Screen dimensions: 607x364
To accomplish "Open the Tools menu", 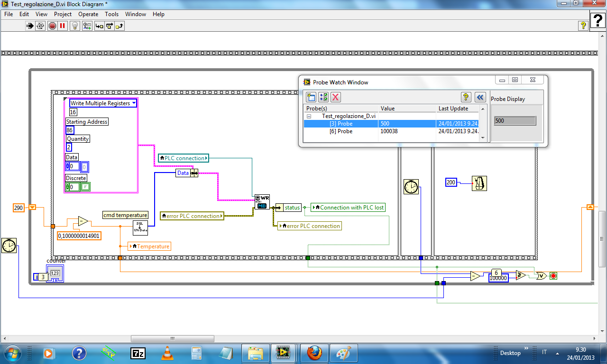I will pyautogui.click(x=112, y=14).
